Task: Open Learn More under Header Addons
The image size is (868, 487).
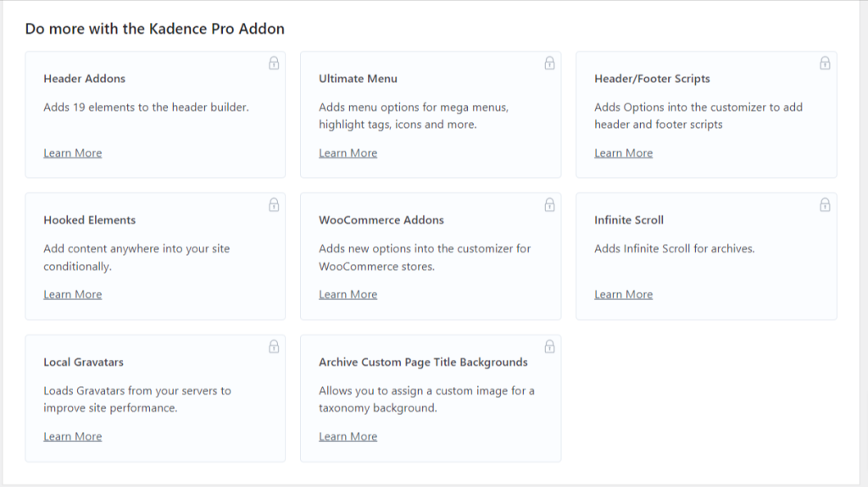Action: pyautogui.click(x=73, y=152)
